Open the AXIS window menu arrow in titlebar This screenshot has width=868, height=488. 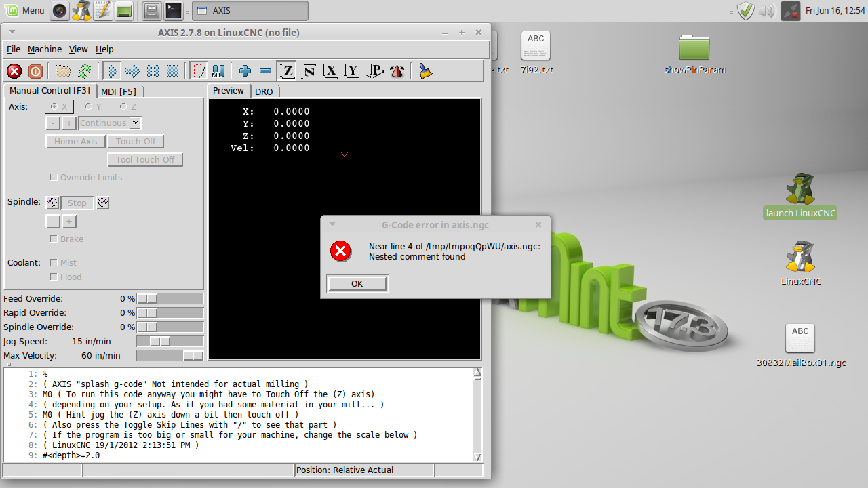pyautogui.click(x=12, y=32)
